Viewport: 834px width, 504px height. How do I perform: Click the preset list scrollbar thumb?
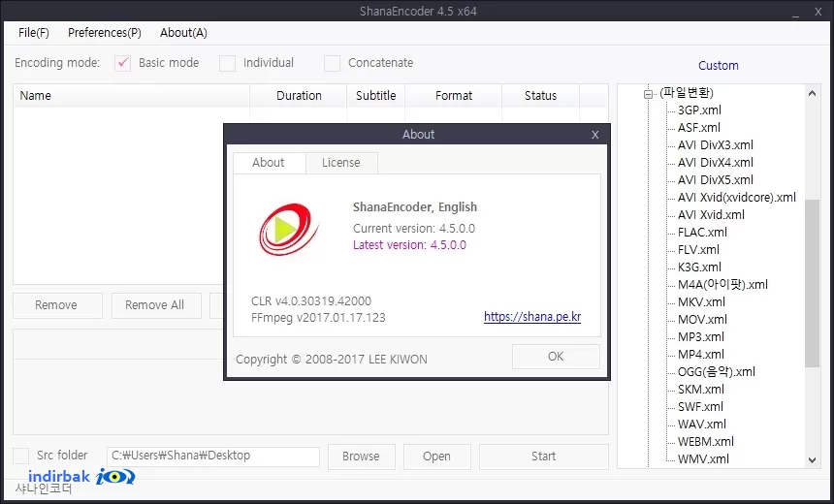pos(813,283)
